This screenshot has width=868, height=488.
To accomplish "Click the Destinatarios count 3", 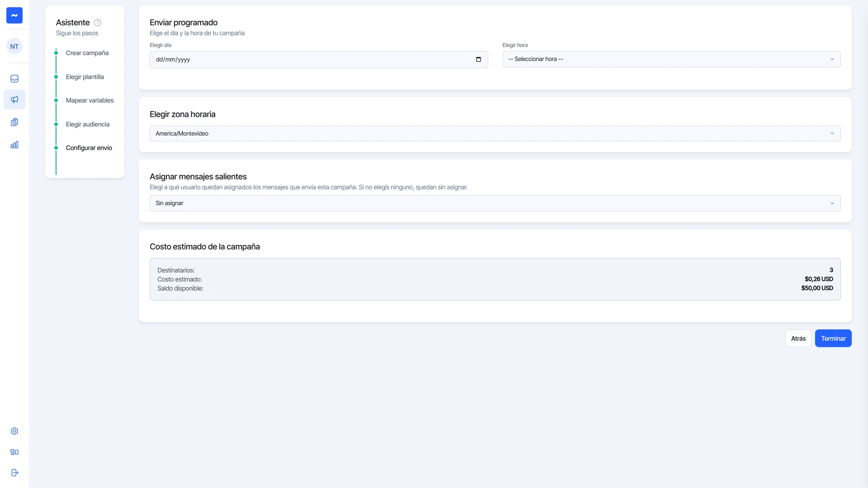I will tap(831, 270).
